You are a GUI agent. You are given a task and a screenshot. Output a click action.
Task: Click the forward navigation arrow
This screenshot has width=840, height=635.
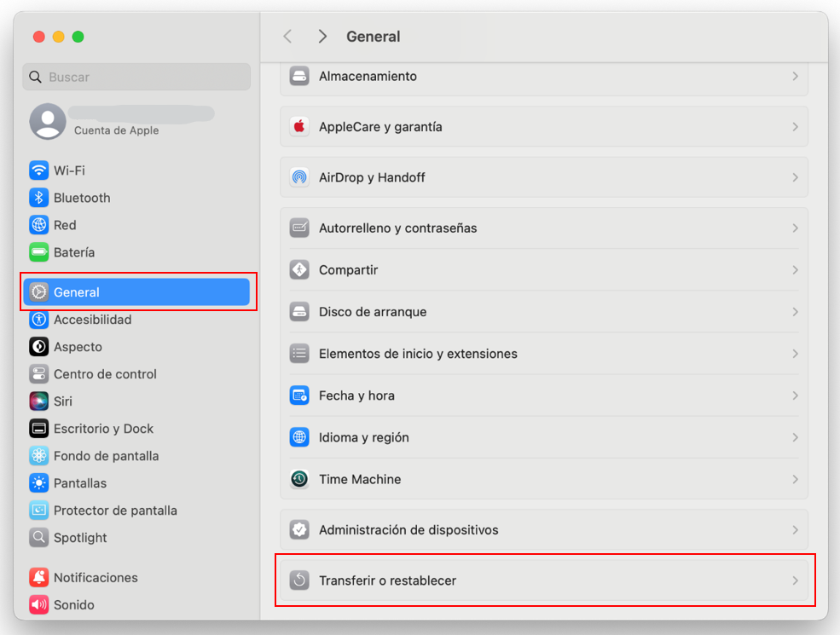pos(322,37)
